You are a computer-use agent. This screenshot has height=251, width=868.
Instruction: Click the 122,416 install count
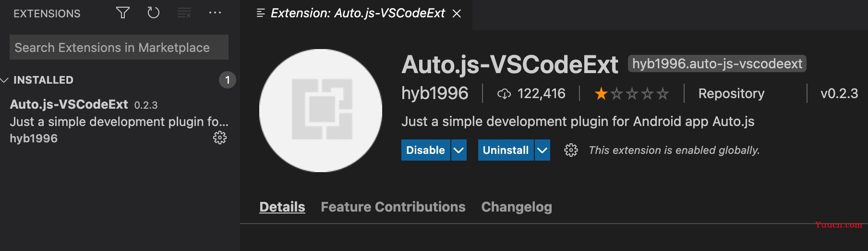(x=542, y=93)
